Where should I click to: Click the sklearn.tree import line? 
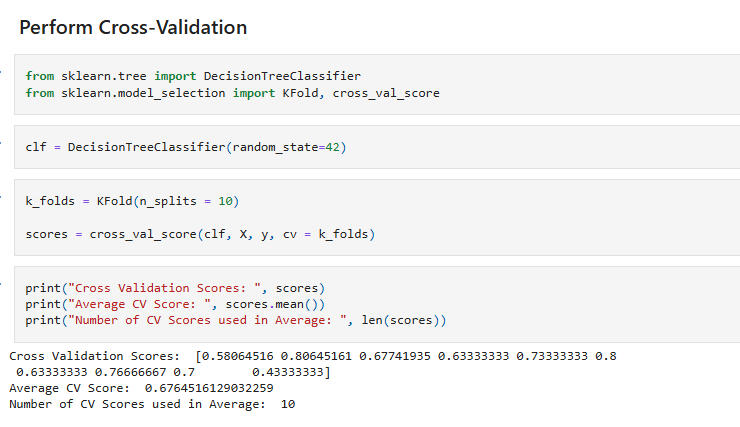(x=193, y=76)
